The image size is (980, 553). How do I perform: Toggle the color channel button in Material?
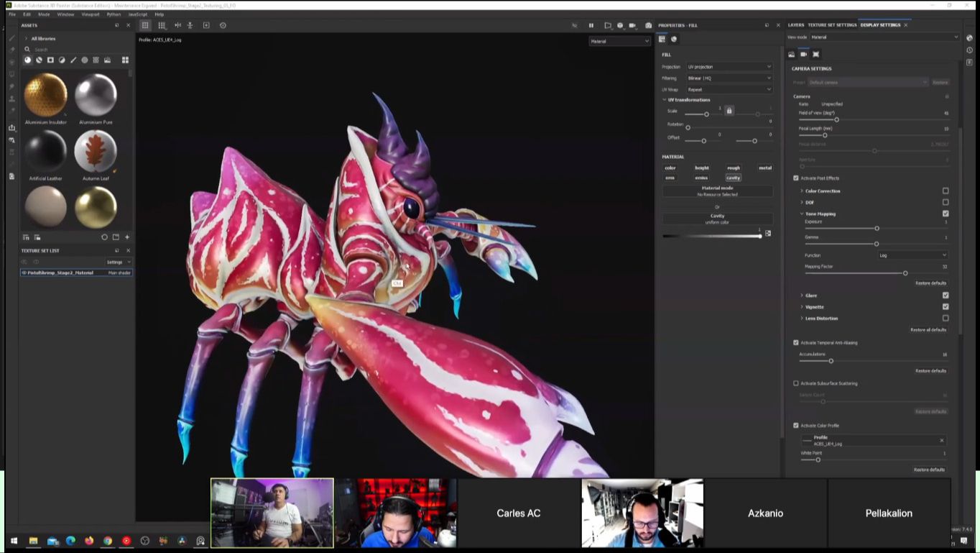pyautogui.click(x=670, y=168)
